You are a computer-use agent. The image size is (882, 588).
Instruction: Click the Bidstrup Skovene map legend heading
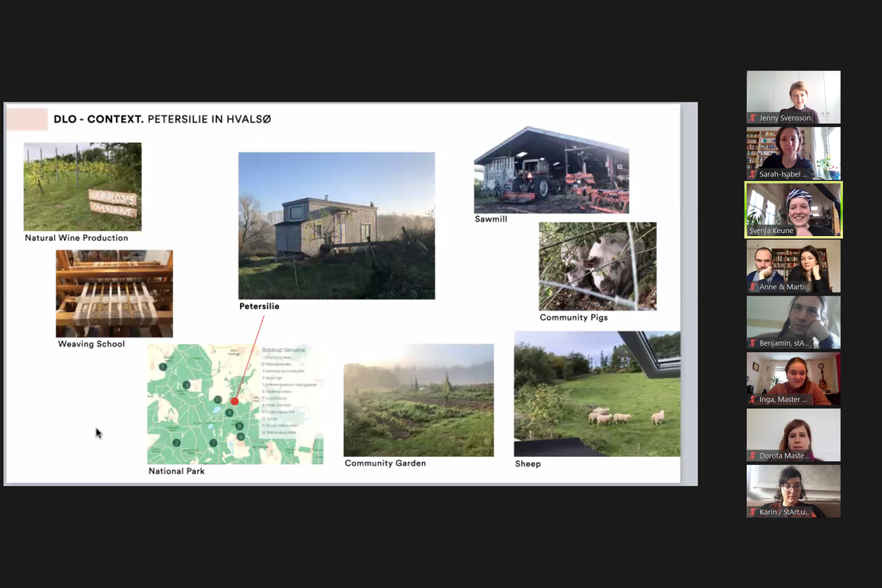(283, 350)
